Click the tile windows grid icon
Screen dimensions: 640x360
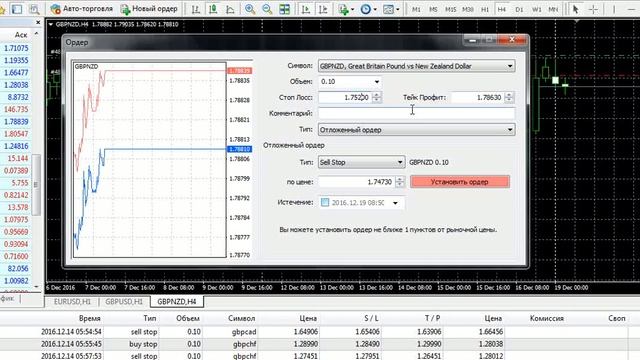(x=284, y=9)
